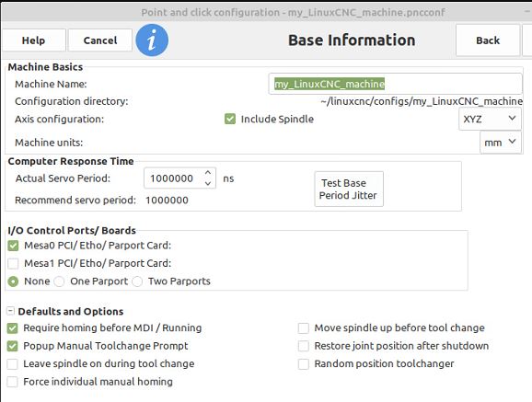Enable the Mesa1 PCI/Etho/Parport Card
The image size is (532, 402).
(13, 263)
